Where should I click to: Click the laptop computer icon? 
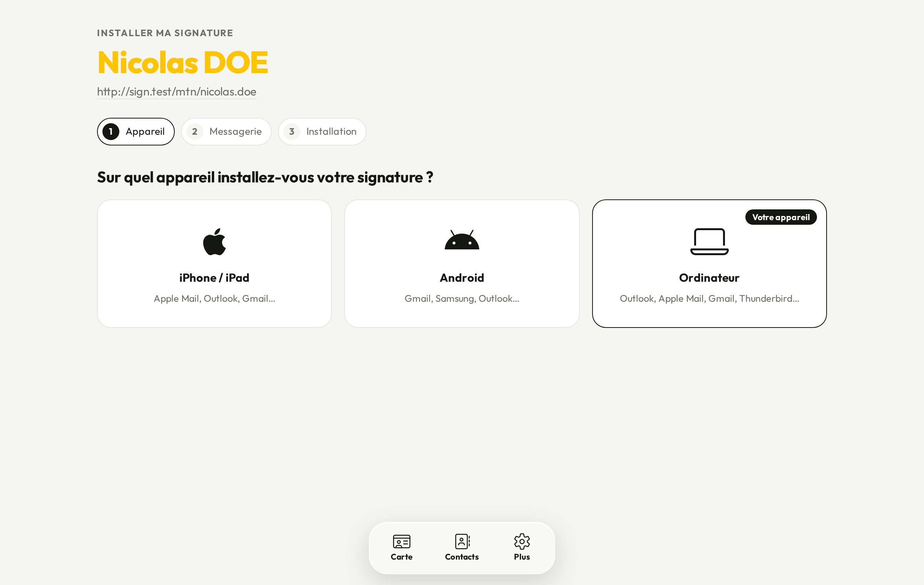pos(709,242)
